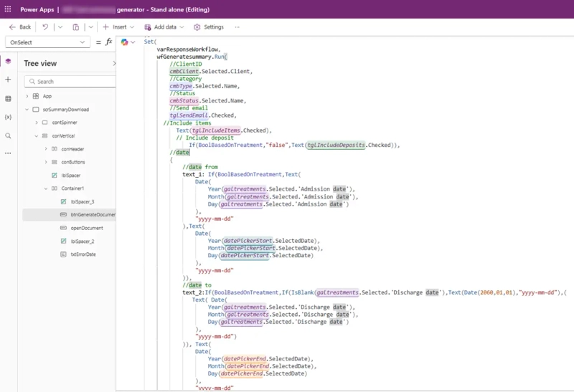The width and height of the screenshot is (574, 392).
Task: Select the Tree view layers icon
Action: point(8,61)
